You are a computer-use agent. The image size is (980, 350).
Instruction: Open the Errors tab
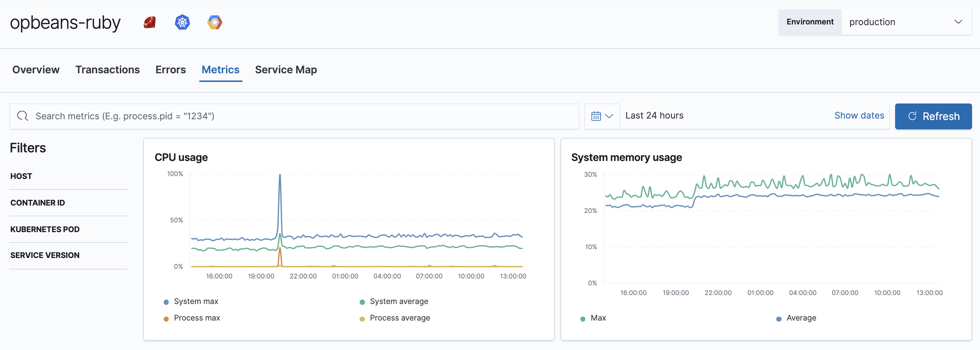(x=170, y=70)
